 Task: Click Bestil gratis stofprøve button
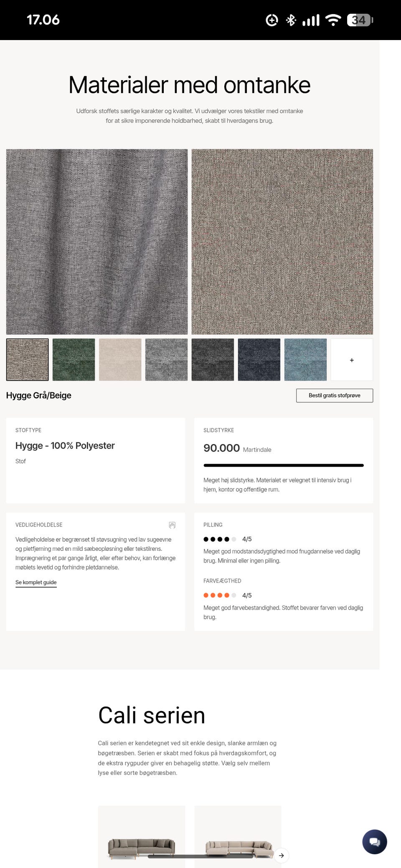pos(335,395)
